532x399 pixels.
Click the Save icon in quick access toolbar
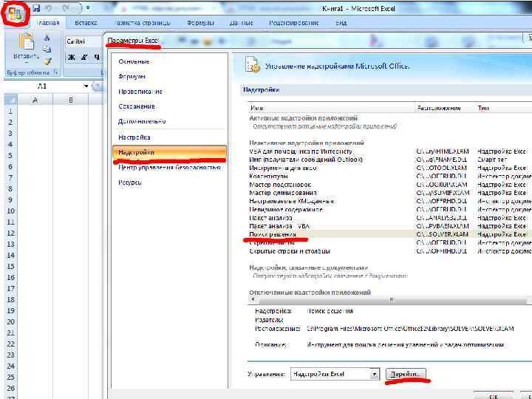point(36,7)
